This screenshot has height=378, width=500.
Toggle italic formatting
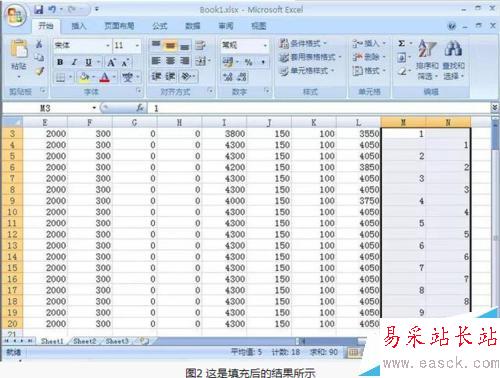[x=74, y=62]
